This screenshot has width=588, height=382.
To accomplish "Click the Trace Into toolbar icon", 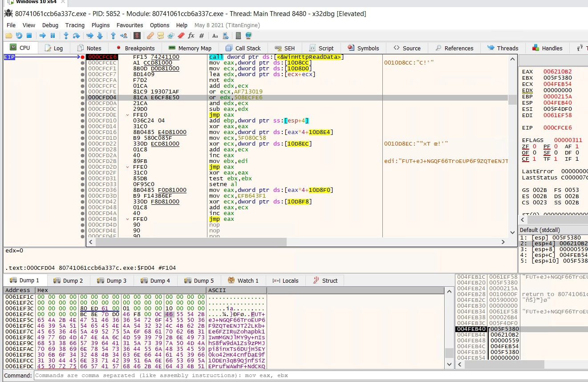I will pyautogui.click(x=90, y=36).
